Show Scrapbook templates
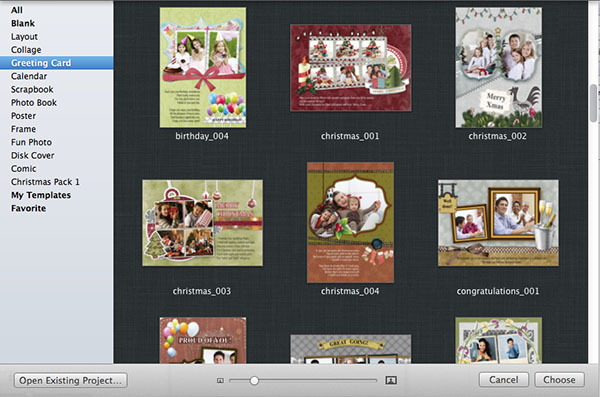This screenshot has height=397, width=600. coord(32,89)
